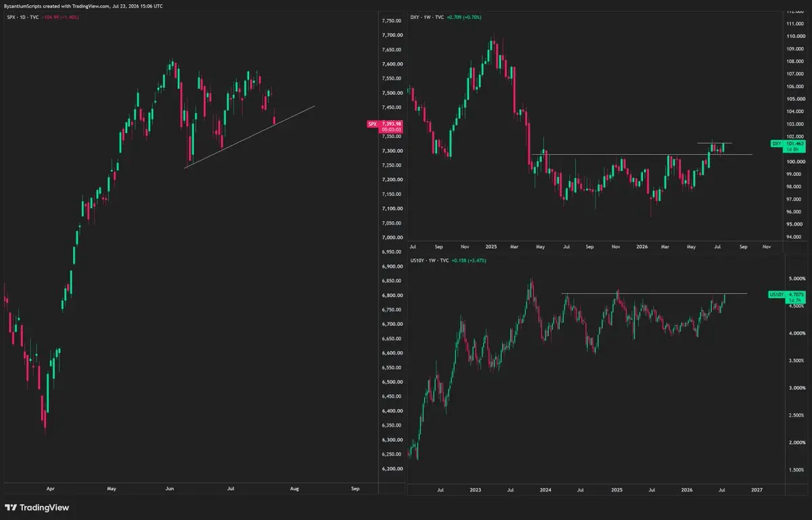The width and height of the screenshot is (812, 520).
Task: Click the US10Y change value '+0.158 (+3.47%)'
Action: (469, 260)
